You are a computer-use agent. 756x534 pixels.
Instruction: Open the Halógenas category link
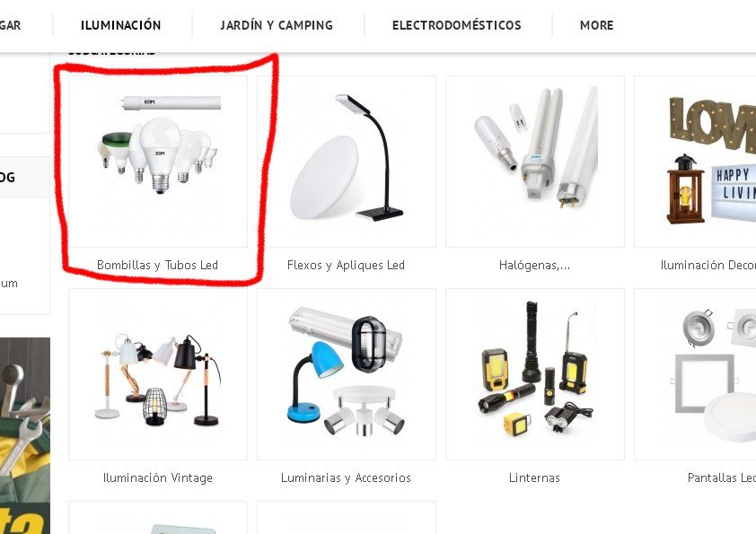535,265
